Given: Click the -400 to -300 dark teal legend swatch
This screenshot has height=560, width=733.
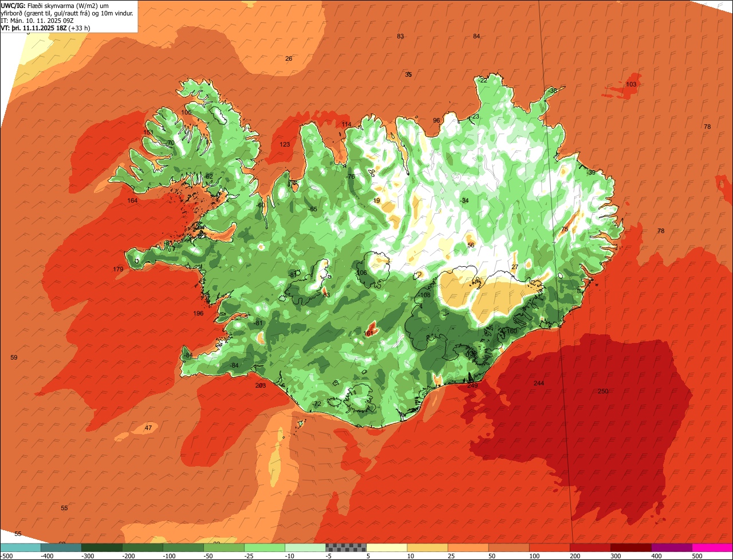Looking at the screenshot, I should [x=61, y=547].
